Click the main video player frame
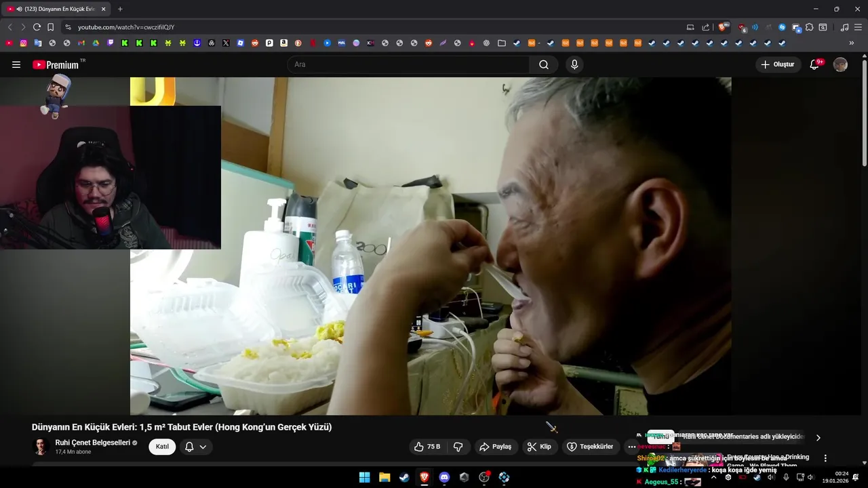868x488 pixels. coord(431,246)
